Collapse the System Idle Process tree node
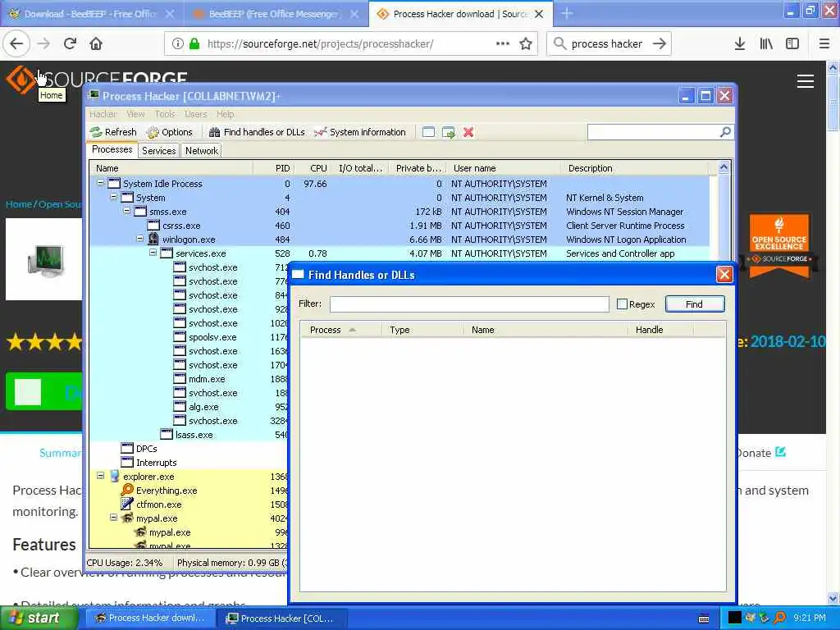 (x=100, y=183)
